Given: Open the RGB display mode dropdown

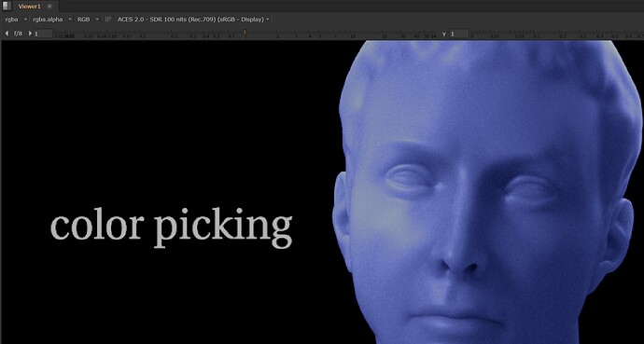Looking at the screenshot, I should click(x=88, y=20).
